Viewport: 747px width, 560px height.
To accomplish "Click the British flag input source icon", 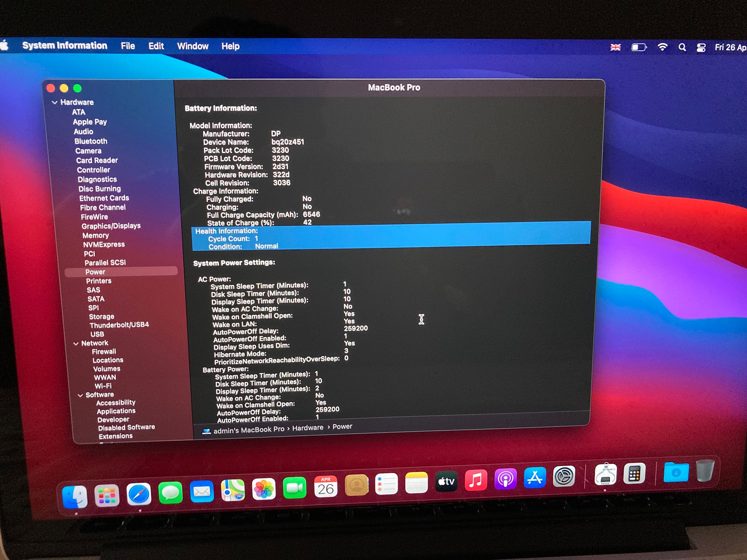I will pos(615,47).
